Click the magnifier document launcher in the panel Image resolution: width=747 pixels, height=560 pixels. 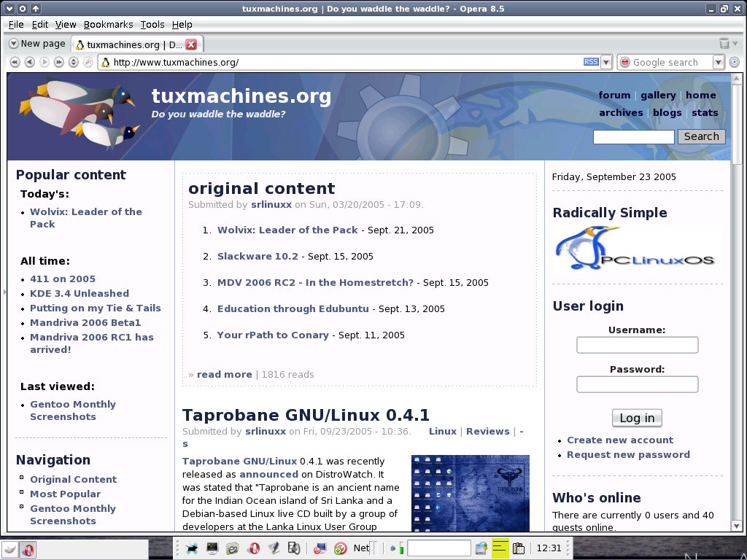(x=293, y=548)
